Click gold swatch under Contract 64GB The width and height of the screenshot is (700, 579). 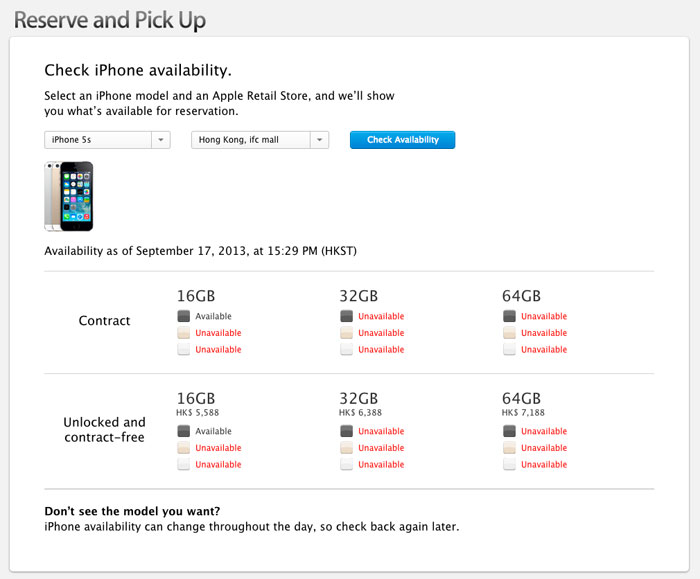509,333
